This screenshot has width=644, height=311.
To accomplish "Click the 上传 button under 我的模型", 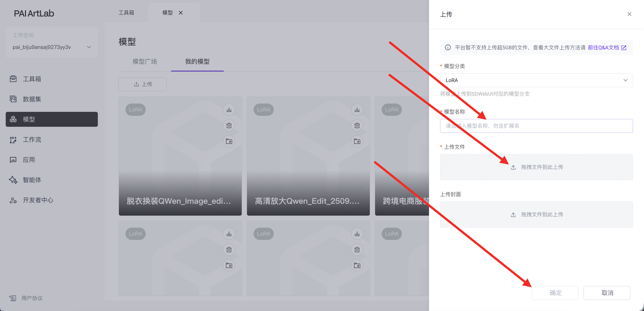I will pyautogui.click(x=143, y=84).
